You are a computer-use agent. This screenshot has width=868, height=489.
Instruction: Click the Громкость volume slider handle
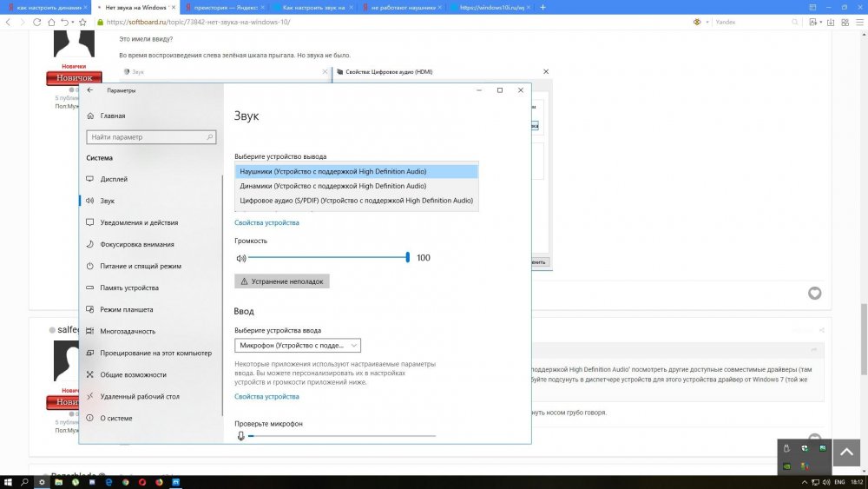pyautogui.click(x=407, y=257)
